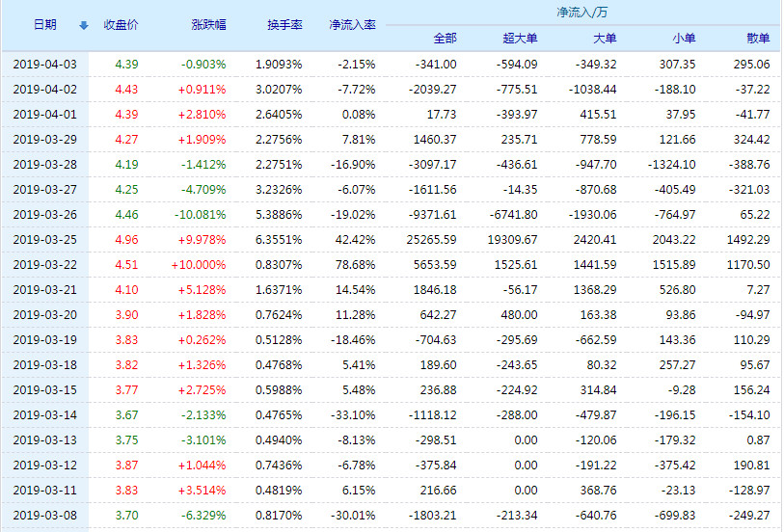
Task: Select the 超大单 sub-column header
Action: tap(520, 39)
